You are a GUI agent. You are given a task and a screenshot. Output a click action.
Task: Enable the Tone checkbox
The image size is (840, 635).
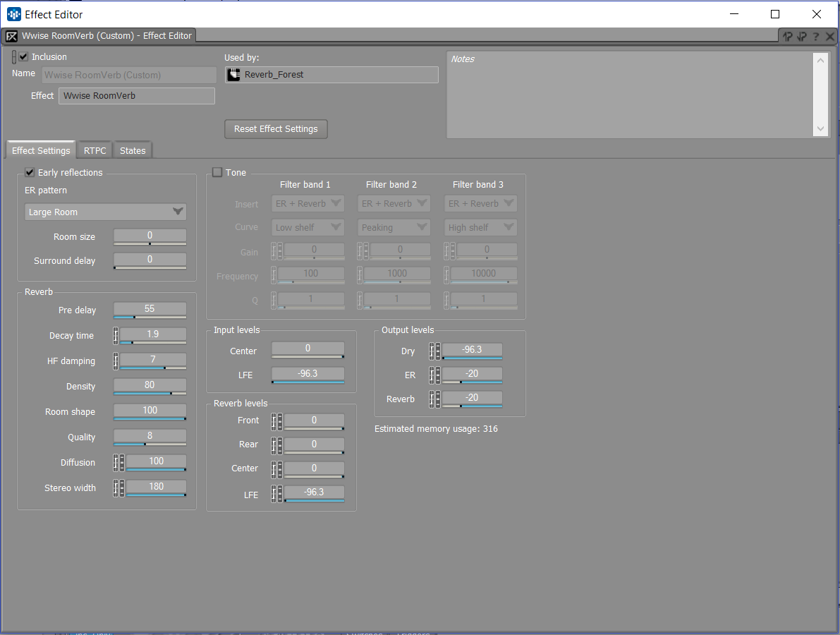[217, 172]
